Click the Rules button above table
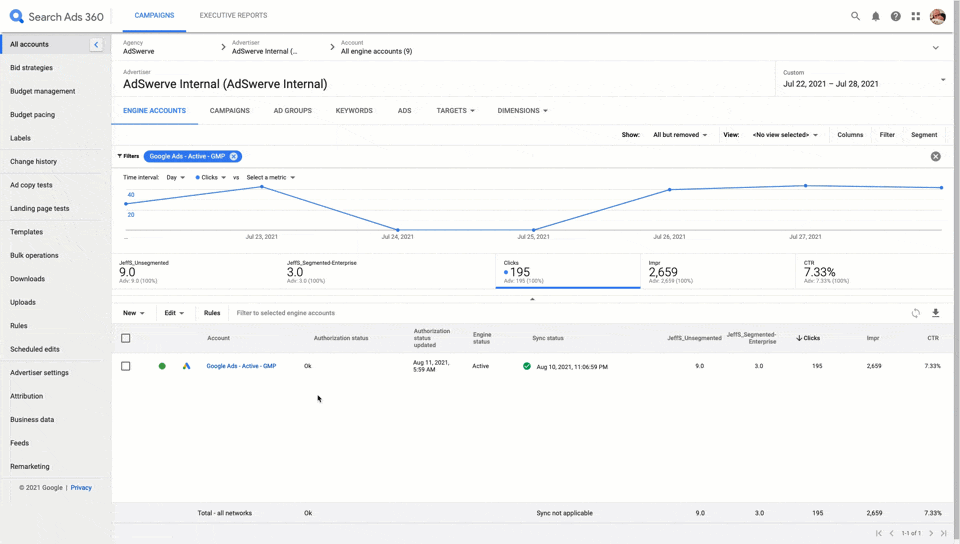 [x=212, y=313]
